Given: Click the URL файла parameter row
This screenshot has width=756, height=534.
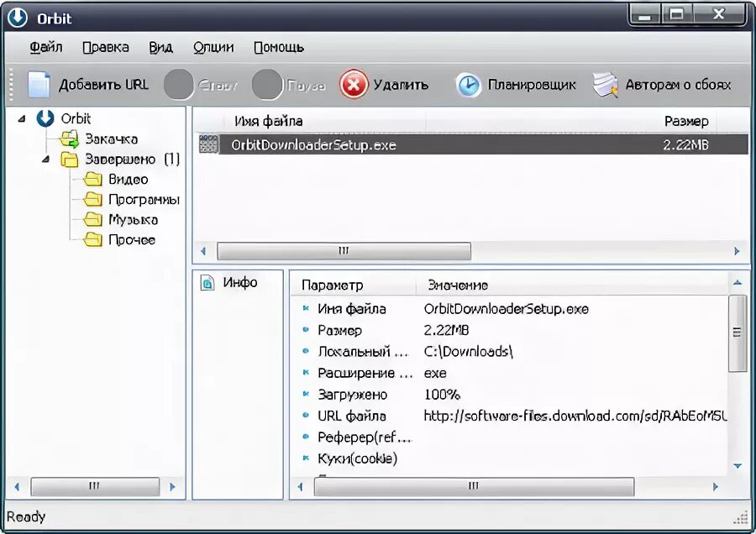Looking at the screenshot, I should pyautogui.click(x=509, y=416).
